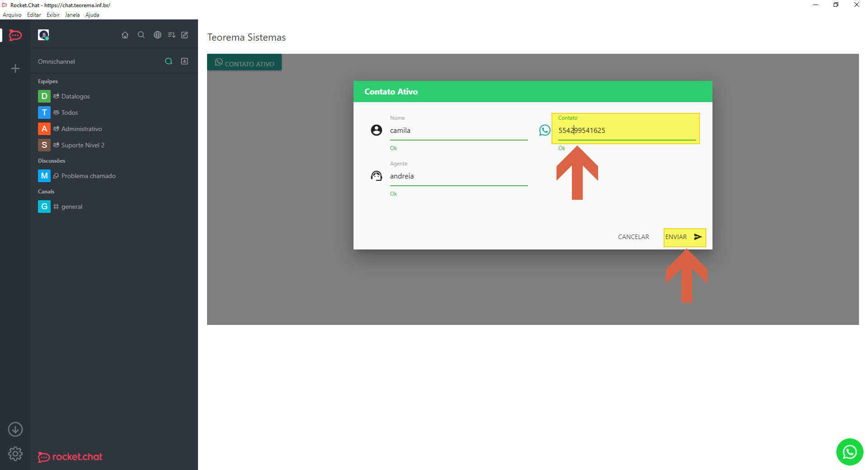
Task: Click the CANCELAR button
Action: [x=633, y=237]
